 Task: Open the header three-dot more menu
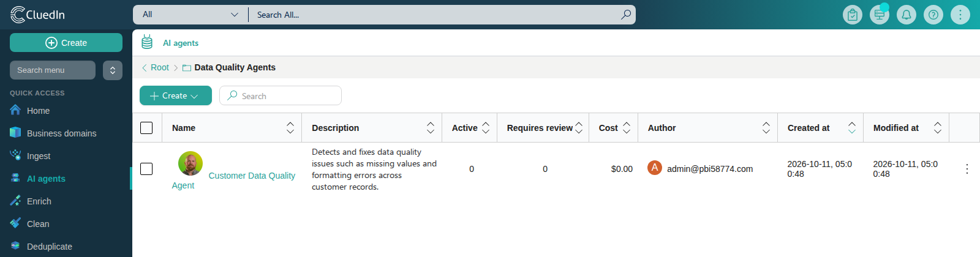click(960, 15)
